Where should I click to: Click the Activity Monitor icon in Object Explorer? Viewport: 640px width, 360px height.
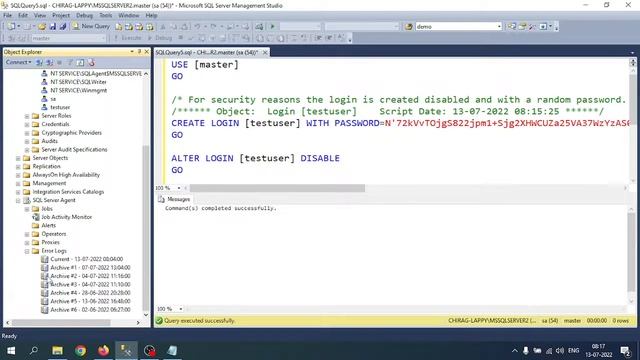click(x=91, y=62)
